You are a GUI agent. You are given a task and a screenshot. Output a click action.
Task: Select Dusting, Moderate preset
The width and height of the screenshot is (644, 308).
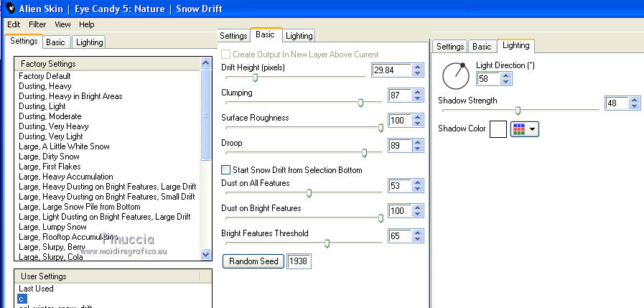50,116
